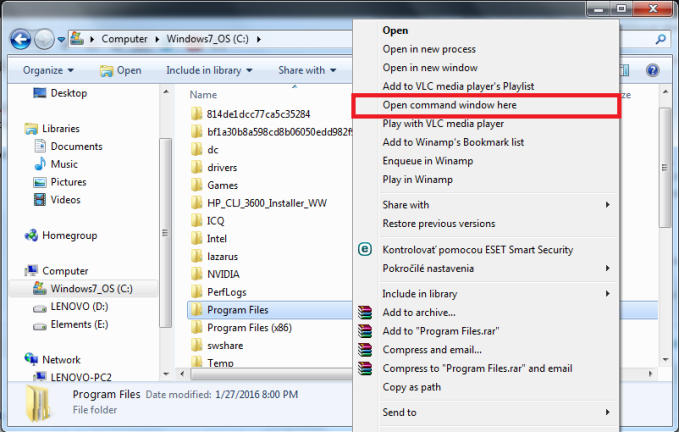Click the Open toolbar button
The height and width of the screenshot is (432, 679).
point(121,70)
